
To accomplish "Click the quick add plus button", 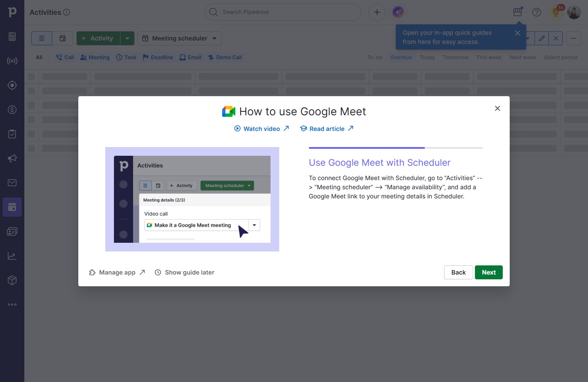I will 377,12.
